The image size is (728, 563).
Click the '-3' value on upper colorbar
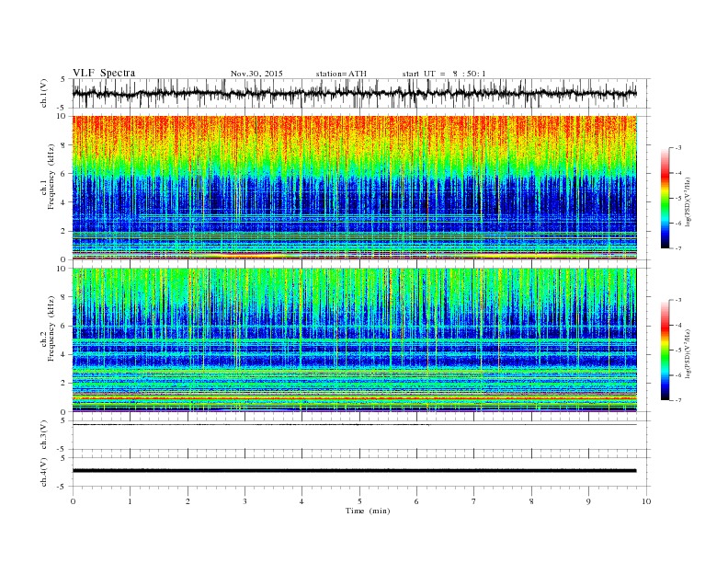pos(678,148)
